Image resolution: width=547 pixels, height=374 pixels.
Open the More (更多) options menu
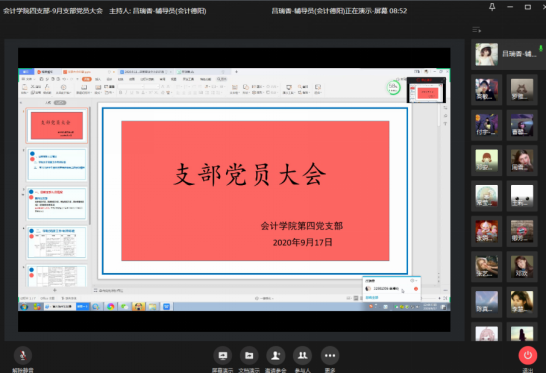point(330,356)
